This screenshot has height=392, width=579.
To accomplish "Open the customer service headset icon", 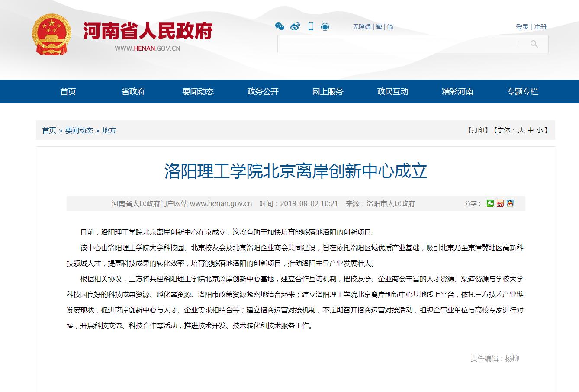I will [325, 27].
